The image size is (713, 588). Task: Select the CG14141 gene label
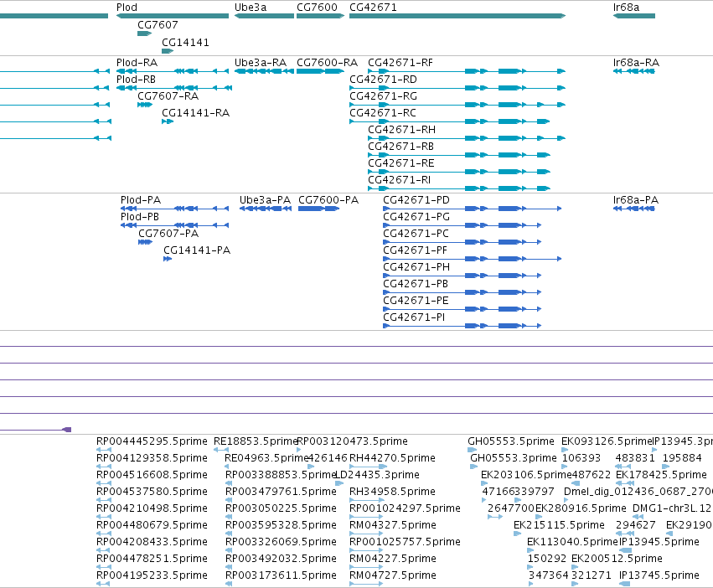tap(185, 42)
